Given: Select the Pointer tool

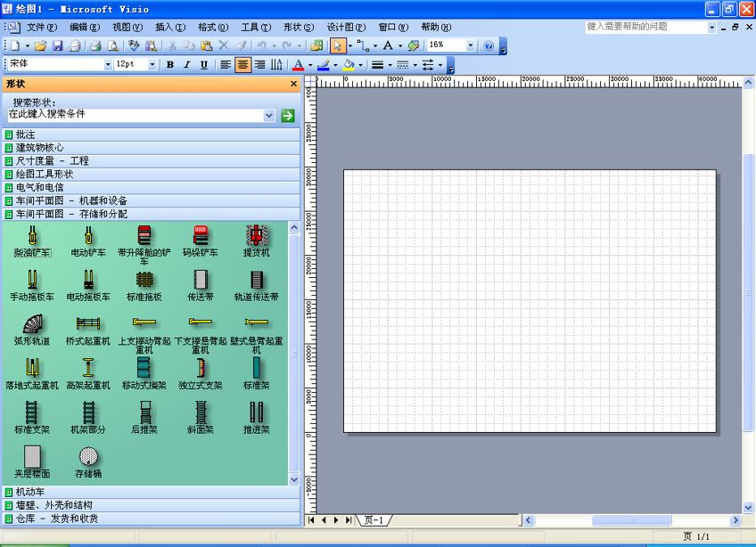Looking at the screenshot, I should 337,45.
